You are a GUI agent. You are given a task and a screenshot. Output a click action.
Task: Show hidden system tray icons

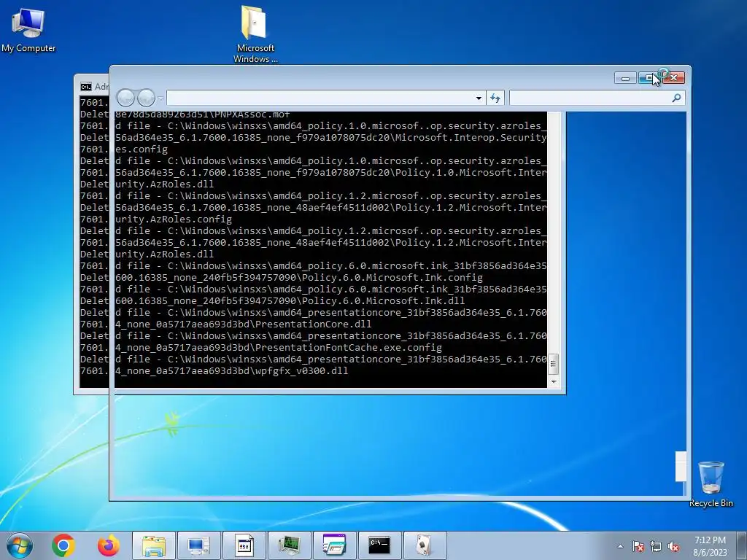pos(620,546)
